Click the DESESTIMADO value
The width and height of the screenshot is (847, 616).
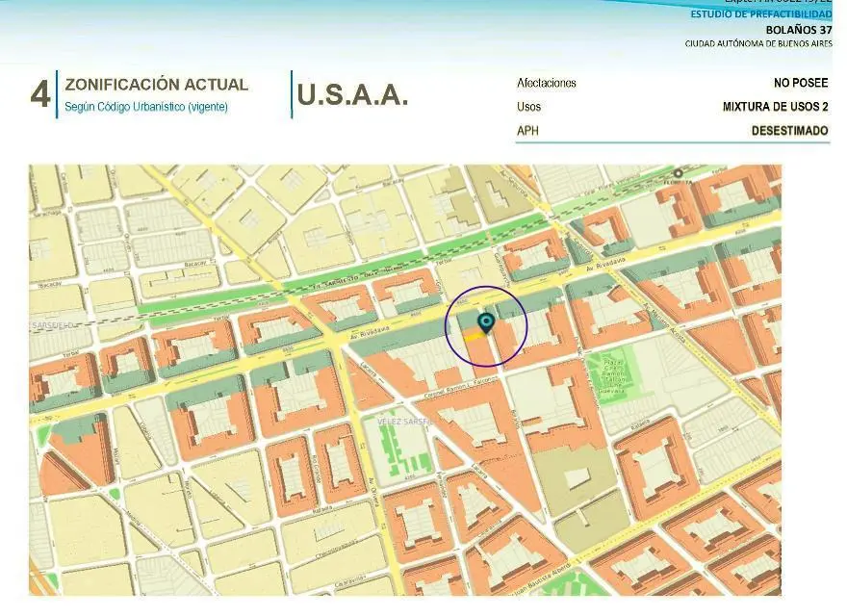click(x=789, y=131)
